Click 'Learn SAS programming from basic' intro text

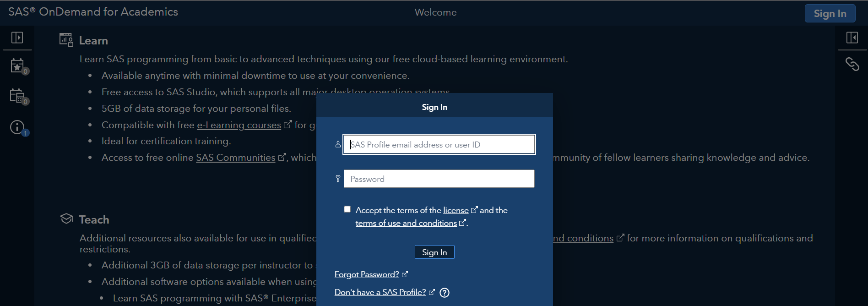tap(324, 59)
